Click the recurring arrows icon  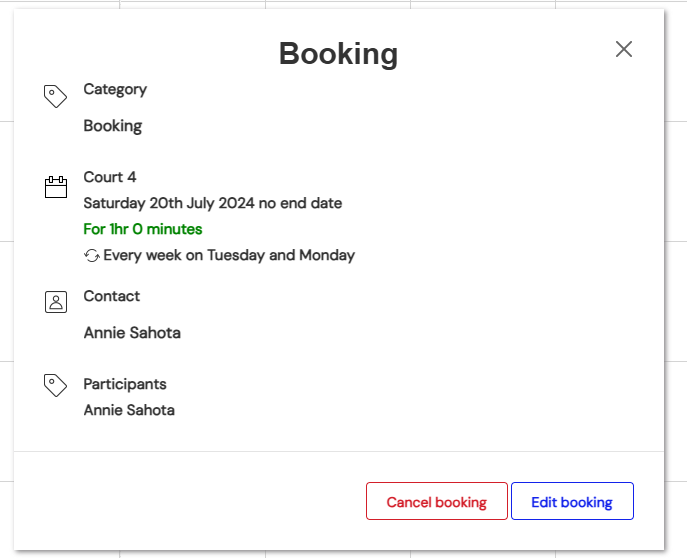(92, 256)
